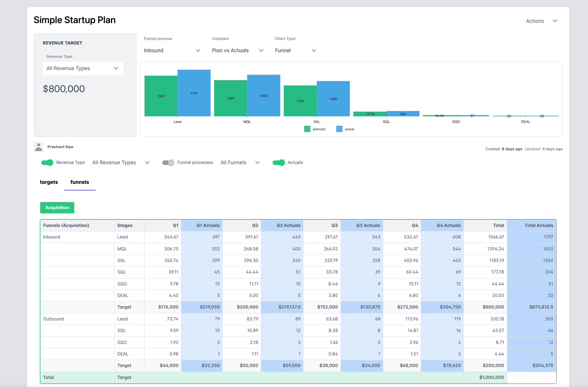The image size is (588, 387).
Task: Open All Revenue Types dropdown in Revenue Target
Action: [83, 68]
